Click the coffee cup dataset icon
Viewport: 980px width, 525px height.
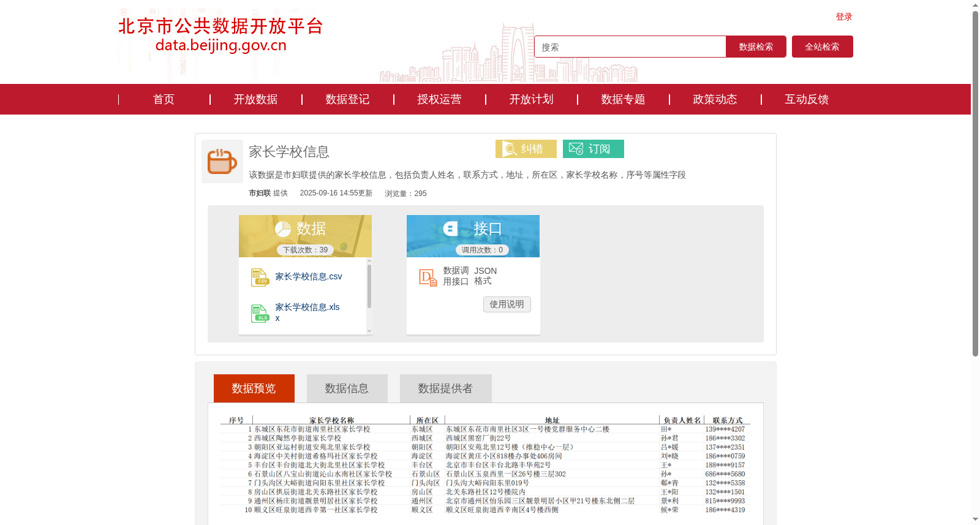(222, 161)
